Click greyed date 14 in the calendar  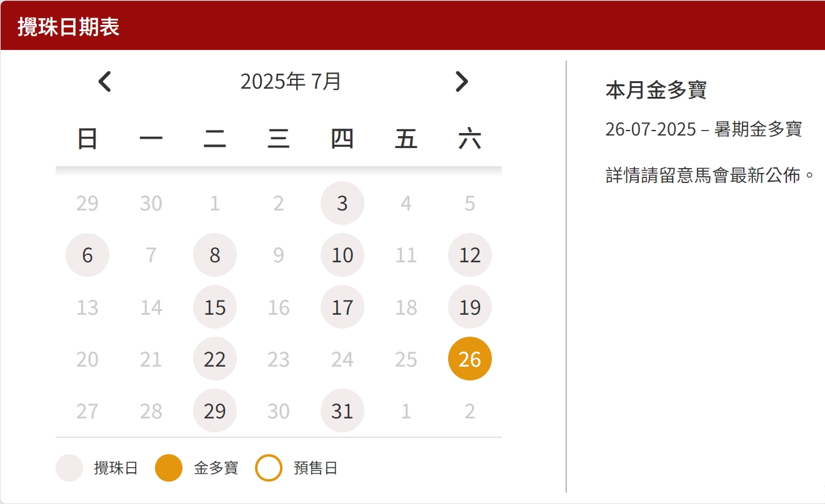tap(151, 307)
